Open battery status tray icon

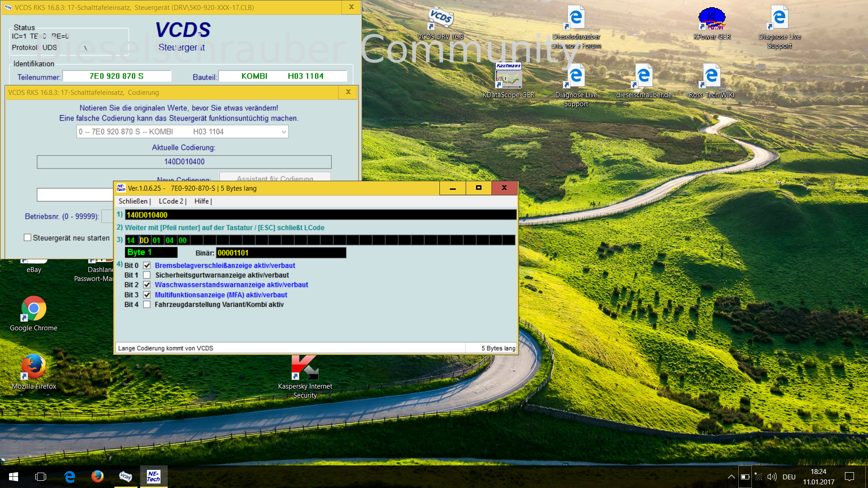click(745, 477)
